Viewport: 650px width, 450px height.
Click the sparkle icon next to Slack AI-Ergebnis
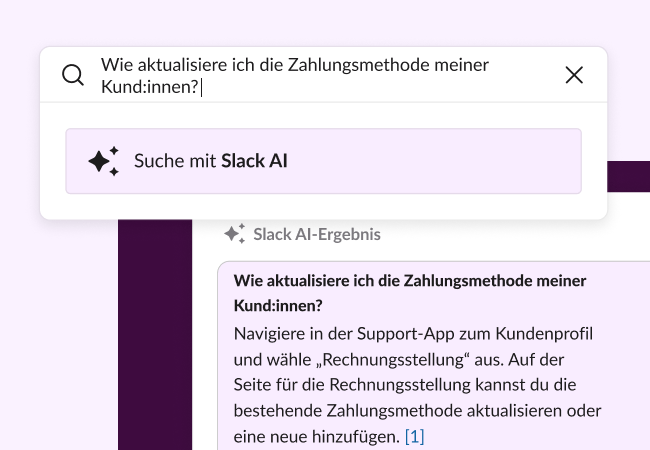pos(234,234)
